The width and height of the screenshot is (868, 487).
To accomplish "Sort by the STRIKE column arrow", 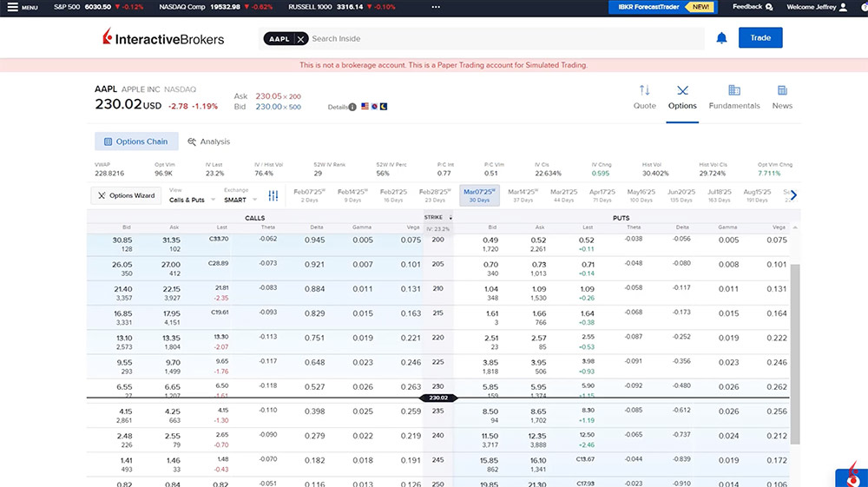I will [450, 218].
